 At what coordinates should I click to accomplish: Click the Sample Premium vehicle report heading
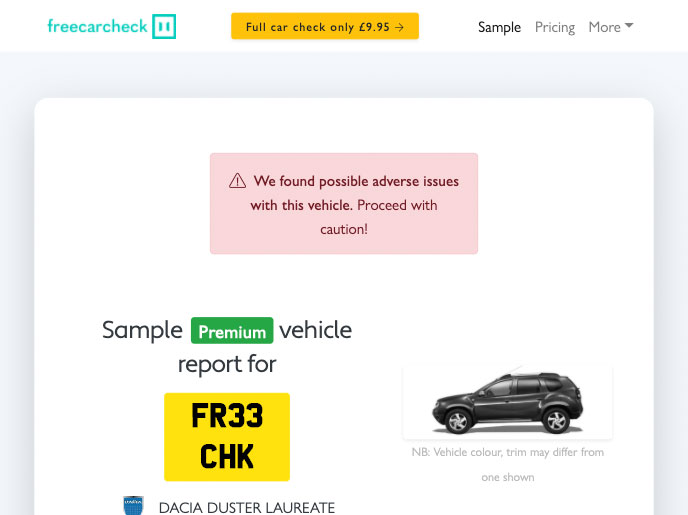[227, 347]
